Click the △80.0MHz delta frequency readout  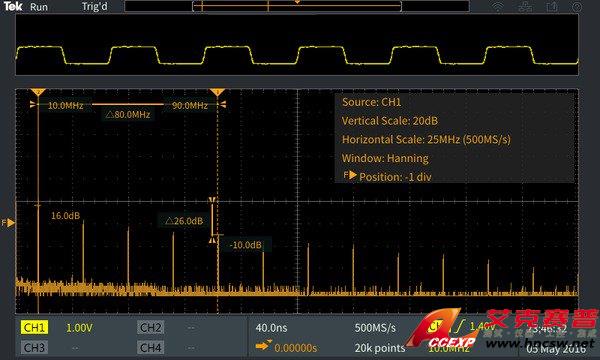click(128, 114)
